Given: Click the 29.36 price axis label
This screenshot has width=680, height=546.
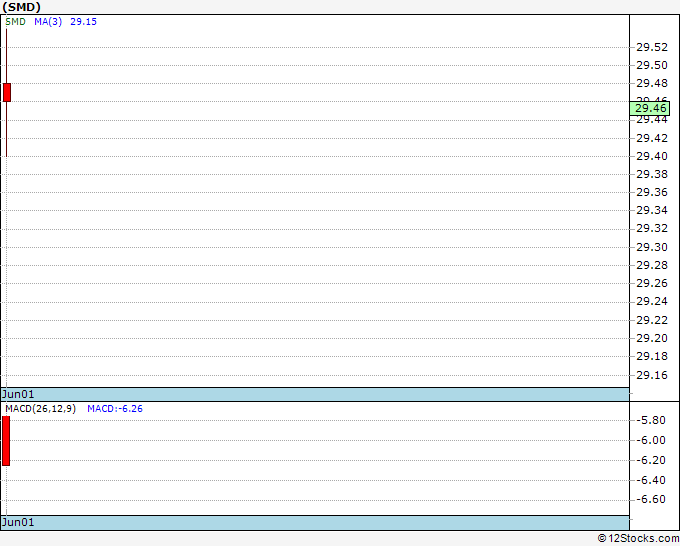Looking at the screenshot, I should point(652,192).
